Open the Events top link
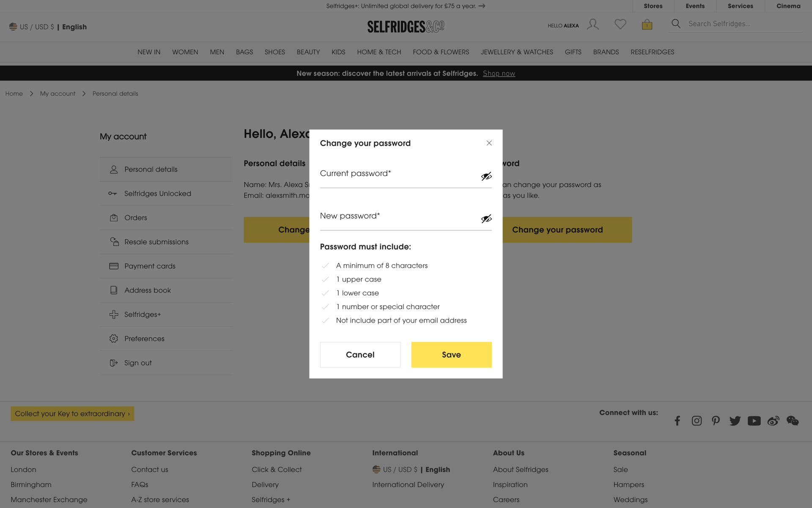Image resolution: width=812 pixels, height=508 pixels. [695, 6]
